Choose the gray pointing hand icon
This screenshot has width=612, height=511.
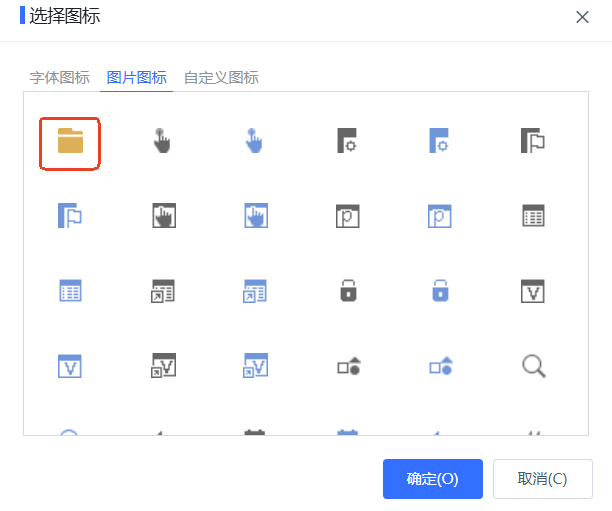tap(162, 141)
